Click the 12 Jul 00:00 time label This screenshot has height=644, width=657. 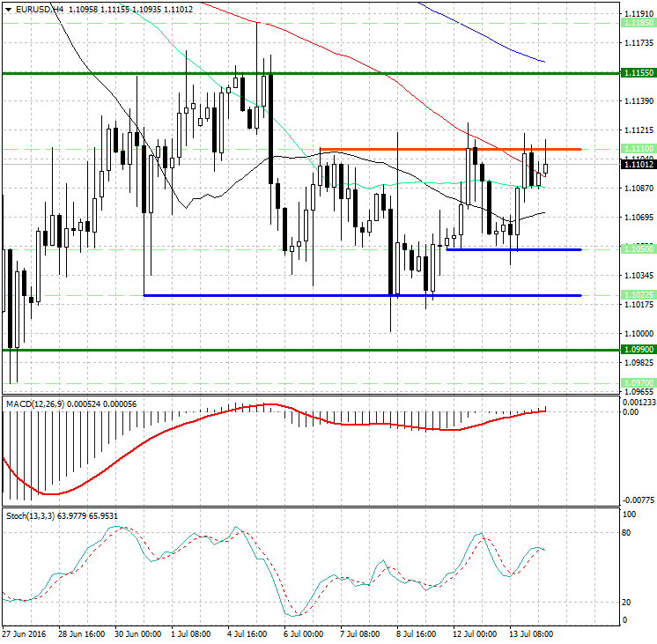[x=475, y=633]
